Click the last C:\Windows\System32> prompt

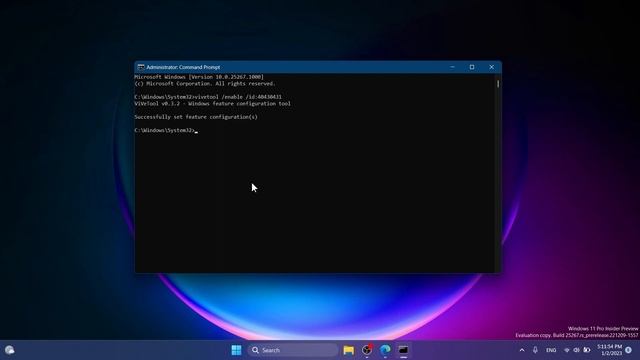[x=165, y=130]
